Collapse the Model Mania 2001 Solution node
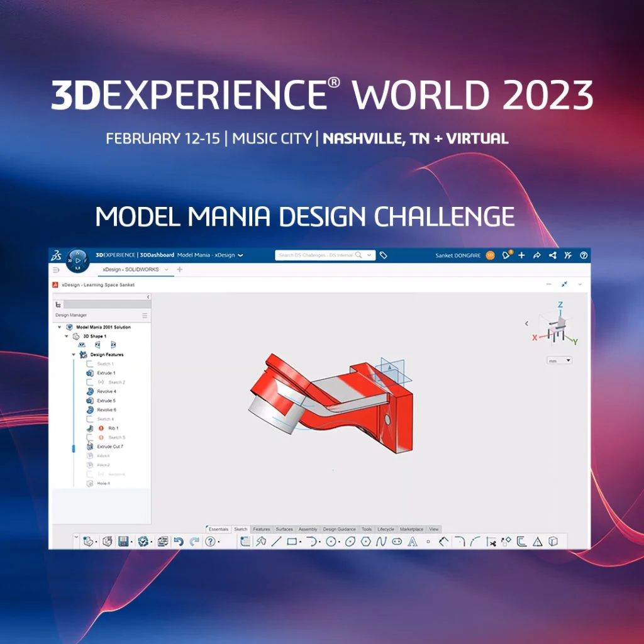This screenshot has height=644, width=644. (60, 327)
